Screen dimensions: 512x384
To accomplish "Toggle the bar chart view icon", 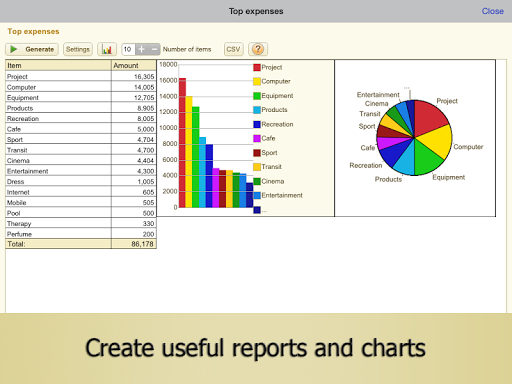I will 107,49.
